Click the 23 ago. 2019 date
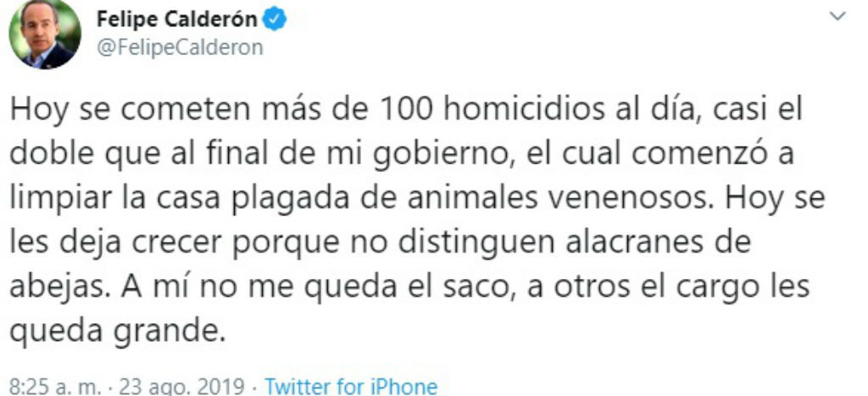This screenshot has width=868, height=396. 182,387
